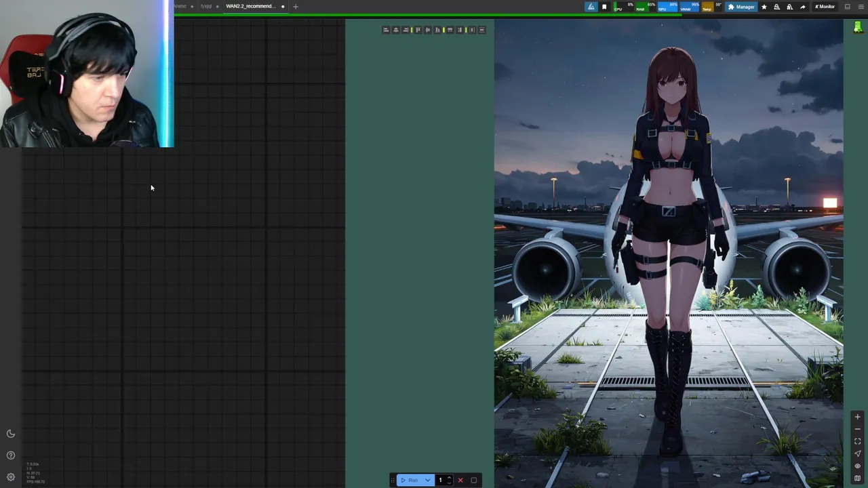This screenshot has height=488, width=868.
Task: Click the K Monitor button
Action: point(825,7)
